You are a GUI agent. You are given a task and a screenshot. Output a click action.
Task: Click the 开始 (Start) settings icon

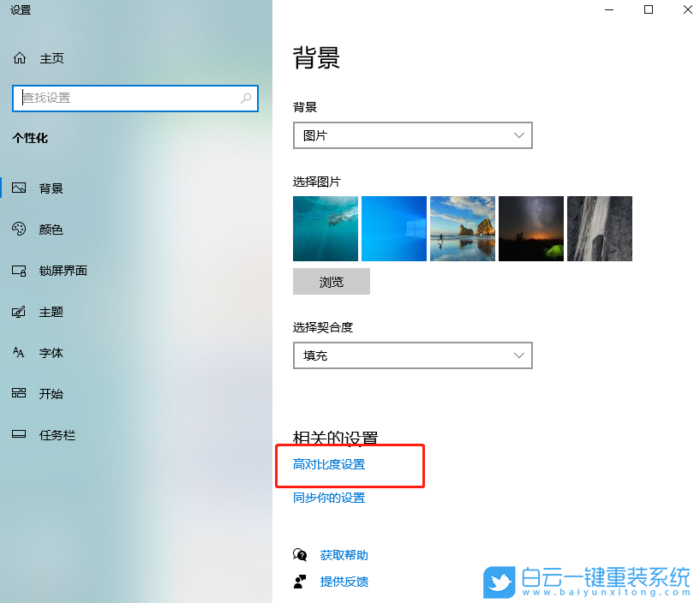point(20,393)
